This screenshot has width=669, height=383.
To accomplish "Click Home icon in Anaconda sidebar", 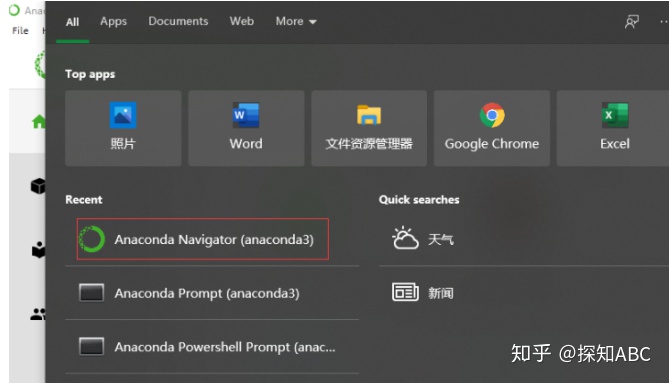I will coord(39,122).
